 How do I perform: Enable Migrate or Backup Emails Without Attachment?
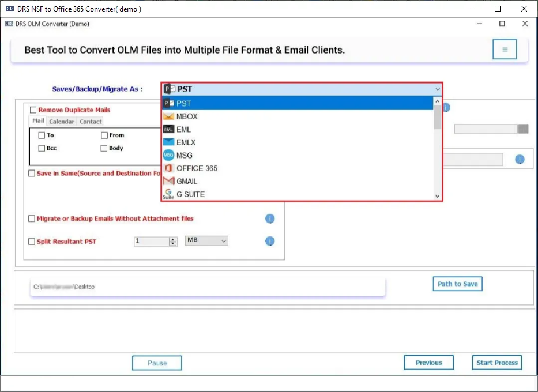(32, 218)
